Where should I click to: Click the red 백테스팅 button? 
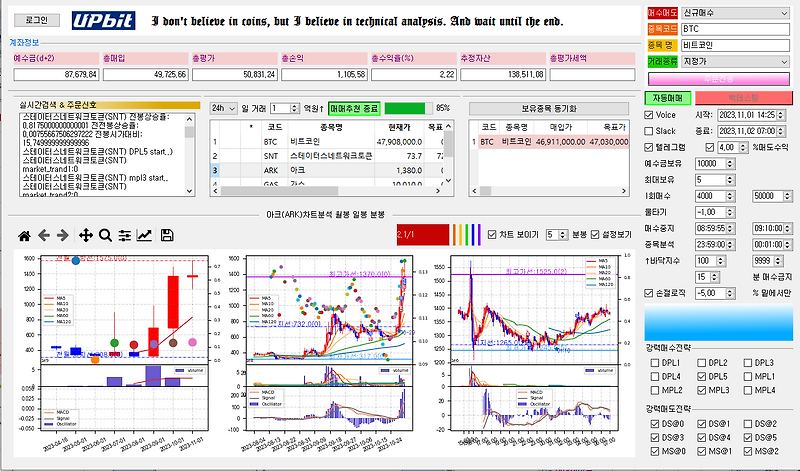[744, 97]
